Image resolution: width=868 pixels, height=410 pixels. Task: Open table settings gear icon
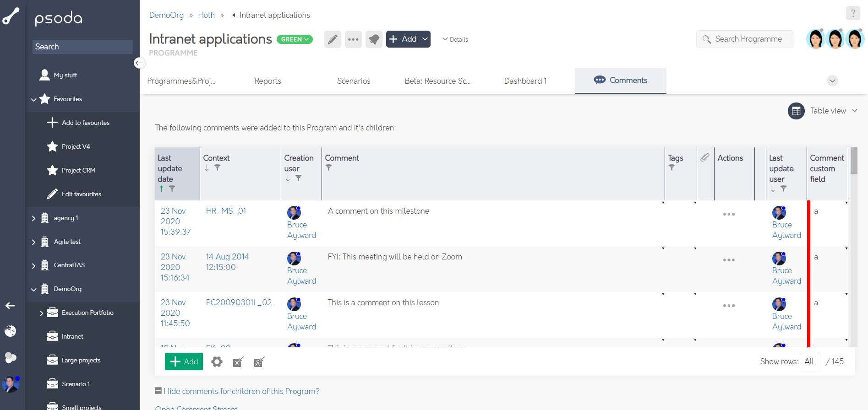click(x=217, y=362)
